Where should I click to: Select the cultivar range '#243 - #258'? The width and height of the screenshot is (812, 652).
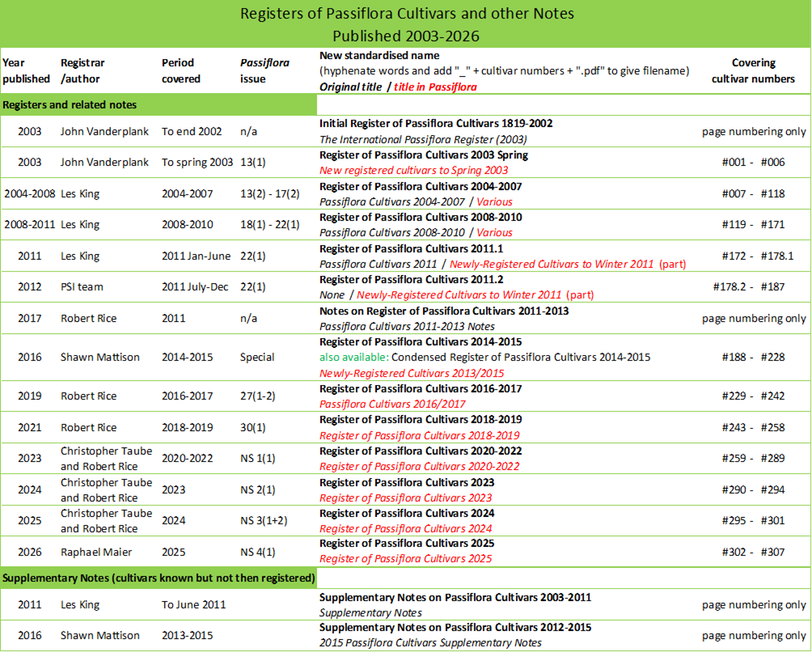753,427
